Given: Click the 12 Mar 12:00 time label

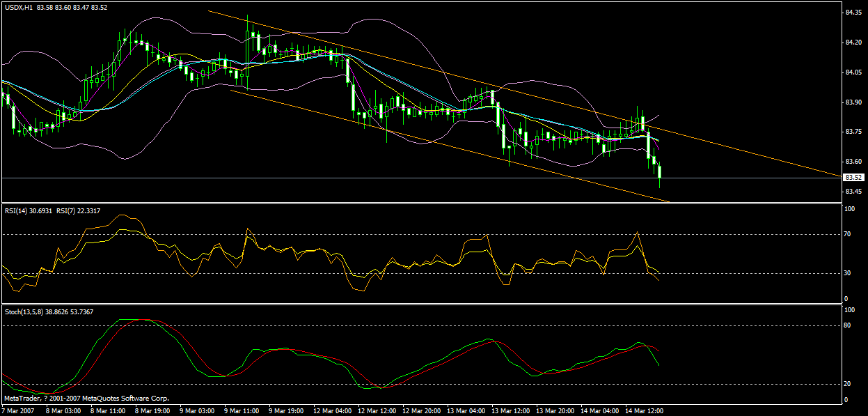Looking at the screenshot, I should [x=376, y=411].
